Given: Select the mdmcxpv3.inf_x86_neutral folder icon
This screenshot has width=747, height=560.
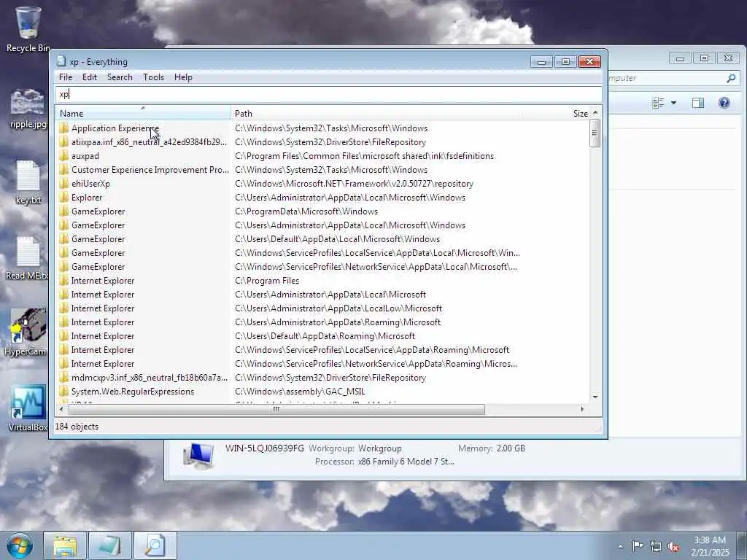Looking at the screenshot, I should click(x=64, y=378).
